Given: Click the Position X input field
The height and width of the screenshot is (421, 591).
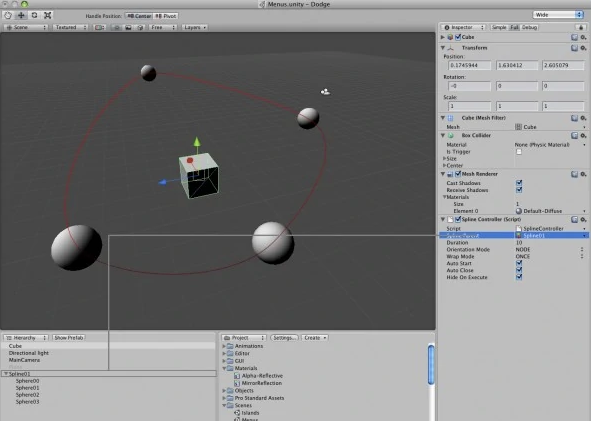Looking at the screenshot, I should coord(469,65).
